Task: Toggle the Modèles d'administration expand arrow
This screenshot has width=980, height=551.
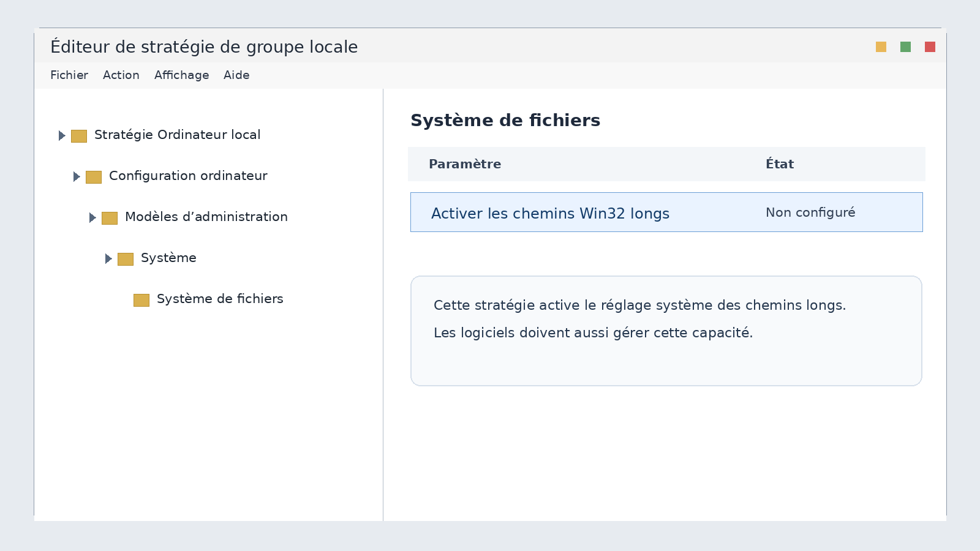Action: [92, 218]
